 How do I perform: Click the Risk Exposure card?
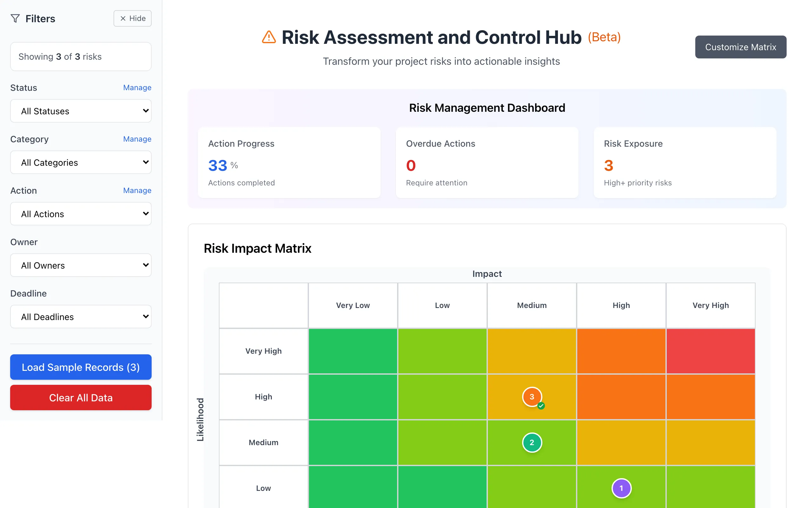pyautogui.click(x=685, y=163)
